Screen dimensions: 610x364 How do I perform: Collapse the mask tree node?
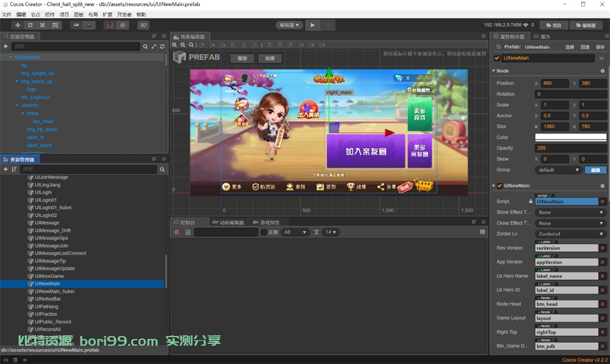[23, 113]
